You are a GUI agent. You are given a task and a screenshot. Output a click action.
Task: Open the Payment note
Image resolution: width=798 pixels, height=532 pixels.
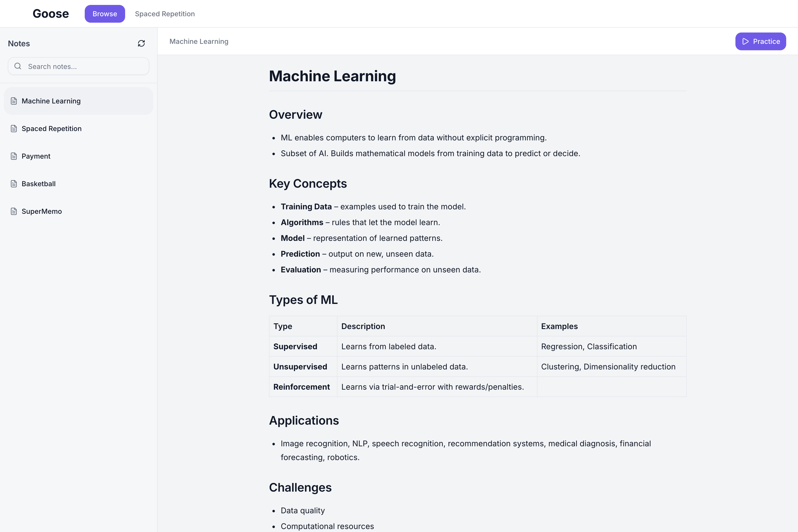pyautogui.click(x=36, y=156)
